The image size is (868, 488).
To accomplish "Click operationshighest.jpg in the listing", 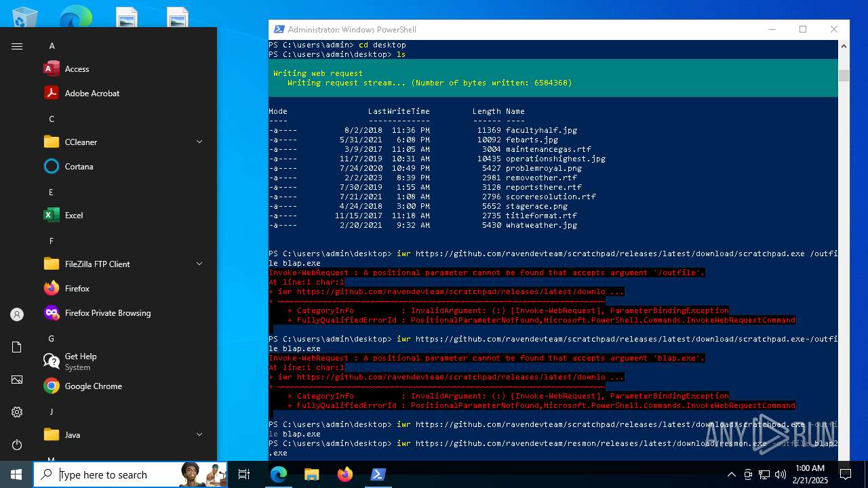I will [555, 159].
